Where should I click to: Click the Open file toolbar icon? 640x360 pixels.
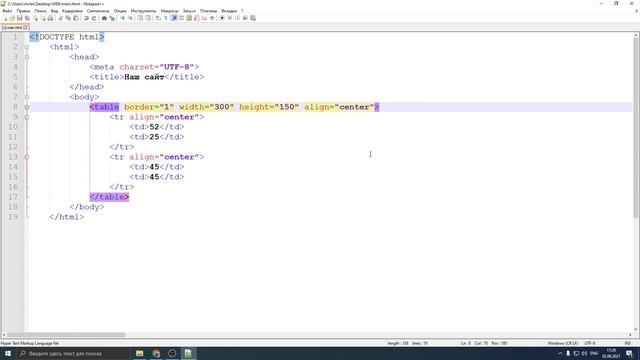(12, 18)
